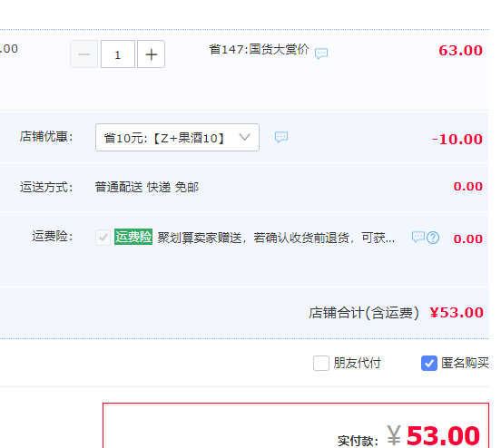Toggle the 运费险 insurance checkbox
This screenshot has width=501, height=448.
tap(103, 238)
